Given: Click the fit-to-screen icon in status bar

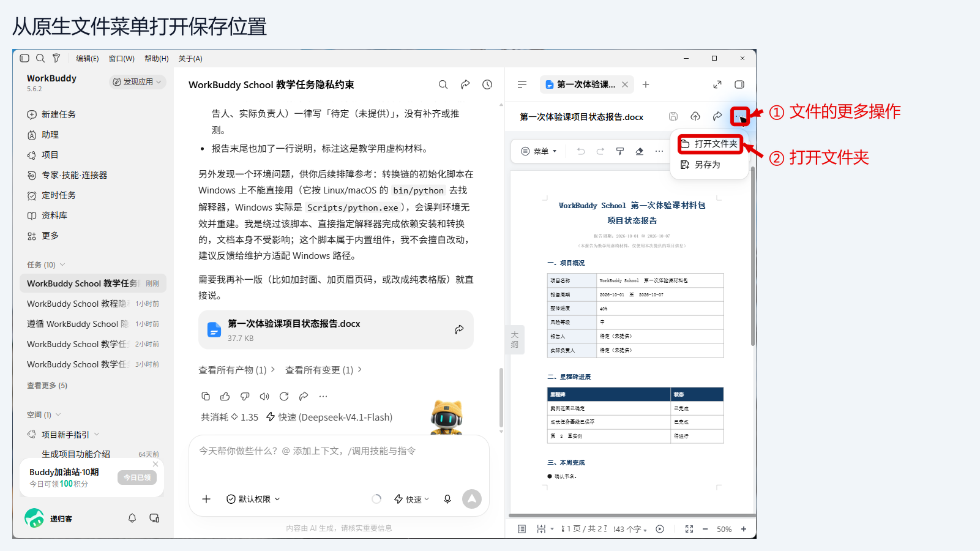Looking at the screenshot, I should pos(689,529).
